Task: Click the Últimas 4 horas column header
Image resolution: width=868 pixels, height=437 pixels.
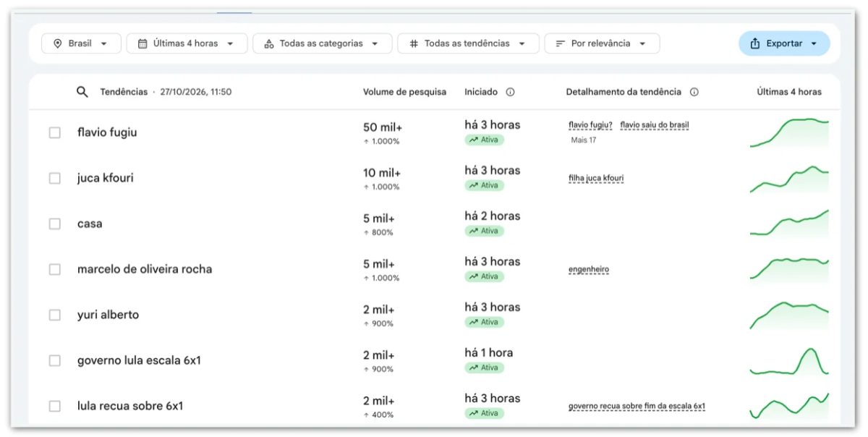Action: [x=789, y=92]
